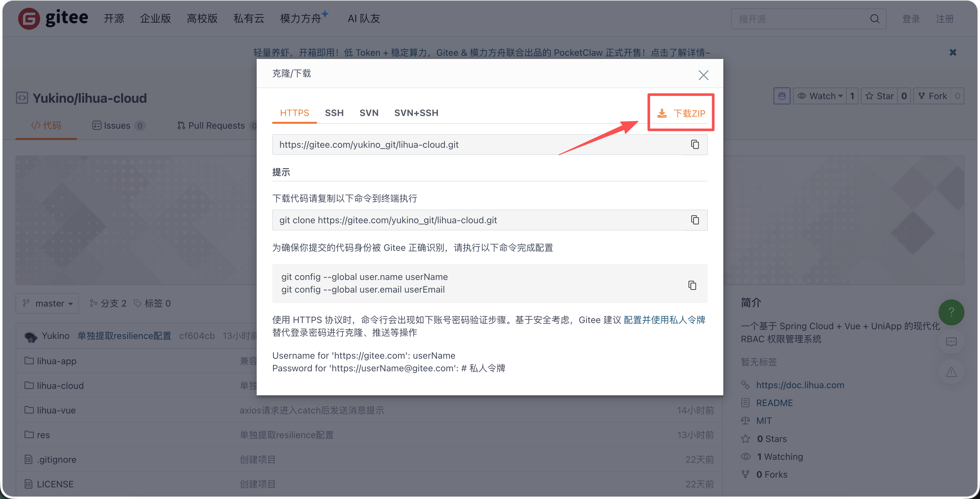The width and height of the screenshot is (980, 499).
Task: Open the lihua-app folder
Action: coord(57,361)
